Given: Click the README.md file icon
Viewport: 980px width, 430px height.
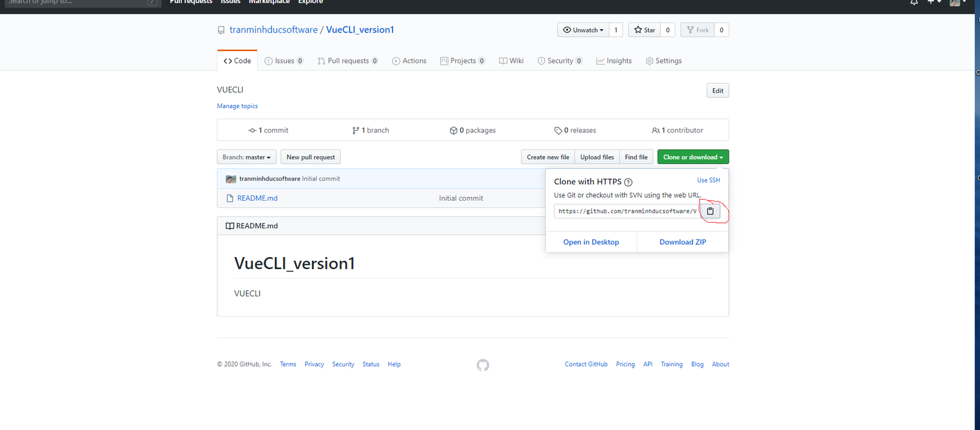Looking at the screenshot, I should (x=230, y=198).
